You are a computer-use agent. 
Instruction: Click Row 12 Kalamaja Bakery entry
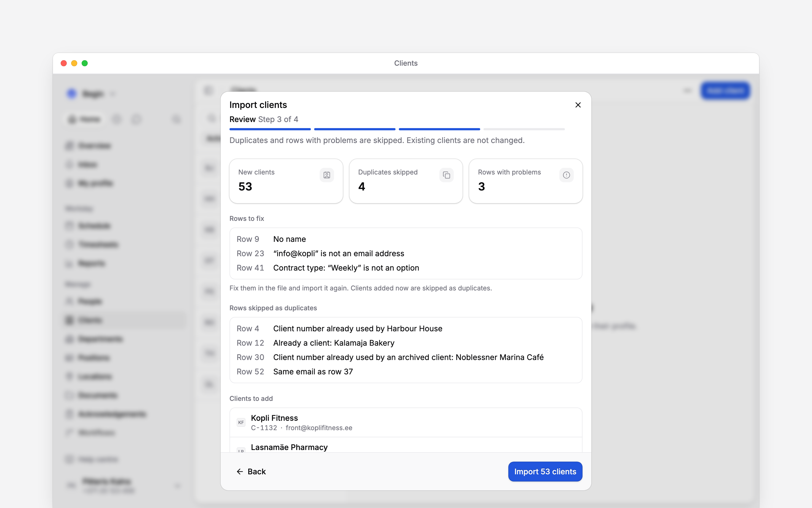(x=406, y=343)
